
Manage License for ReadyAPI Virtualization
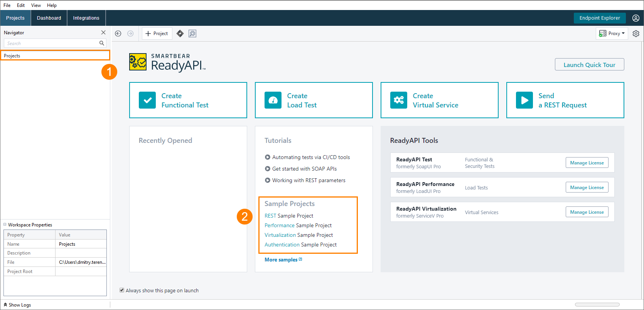pyautogui.click(x=587, y=212)
